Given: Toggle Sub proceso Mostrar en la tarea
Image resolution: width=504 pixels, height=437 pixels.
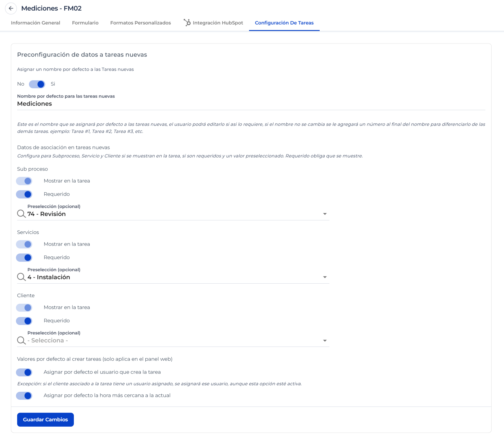Looking at the screenshot, I should pos(24,181).
